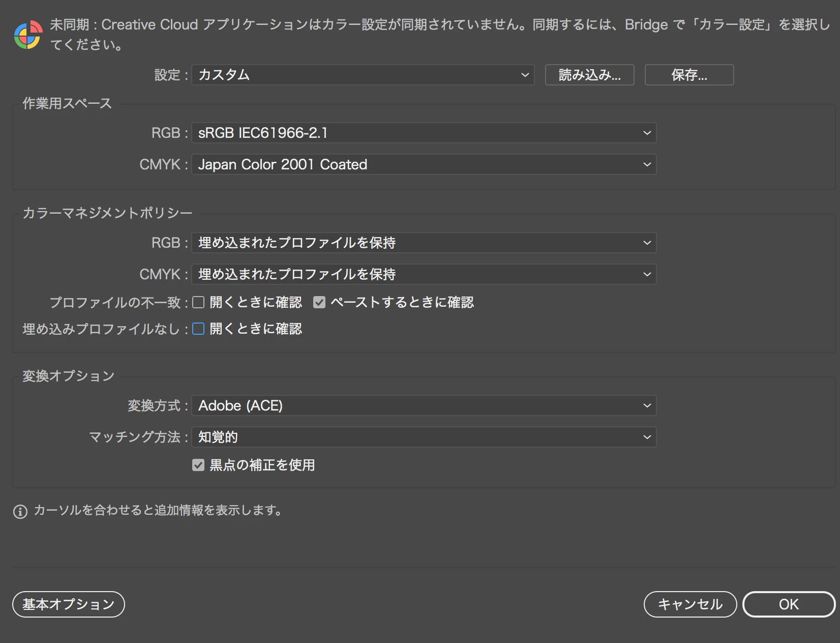Image resolution: width=840 pixels, height=643 pixels.
Task: Click the キャンセル button
Action: click(690, 604)
